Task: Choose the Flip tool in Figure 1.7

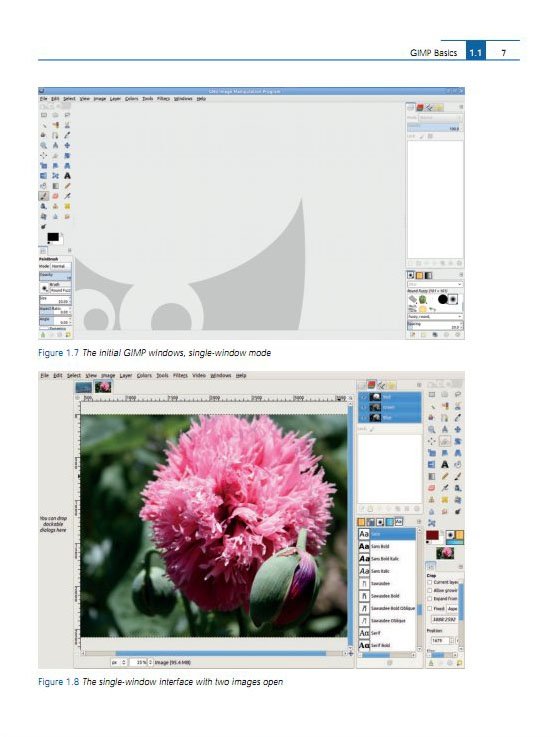Action: 44,176
